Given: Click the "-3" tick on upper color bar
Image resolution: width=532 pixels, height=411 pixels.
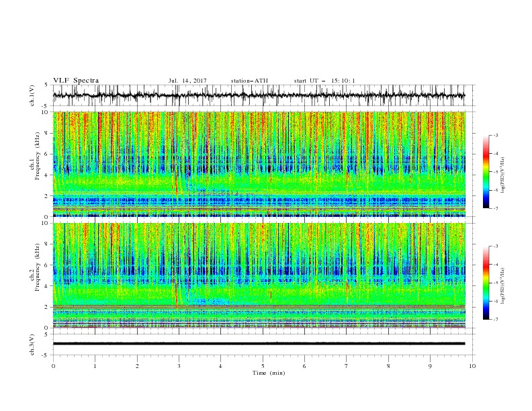Looking at the screenshot, I should (496, 135).
